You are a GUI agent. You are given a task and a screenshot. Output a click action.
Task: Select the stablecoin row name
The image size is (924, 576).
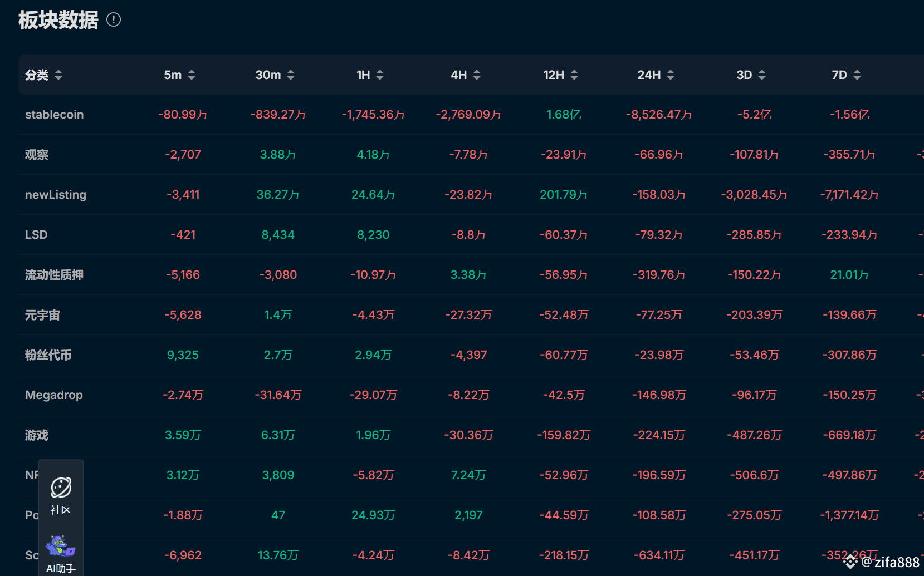(54, 115)
